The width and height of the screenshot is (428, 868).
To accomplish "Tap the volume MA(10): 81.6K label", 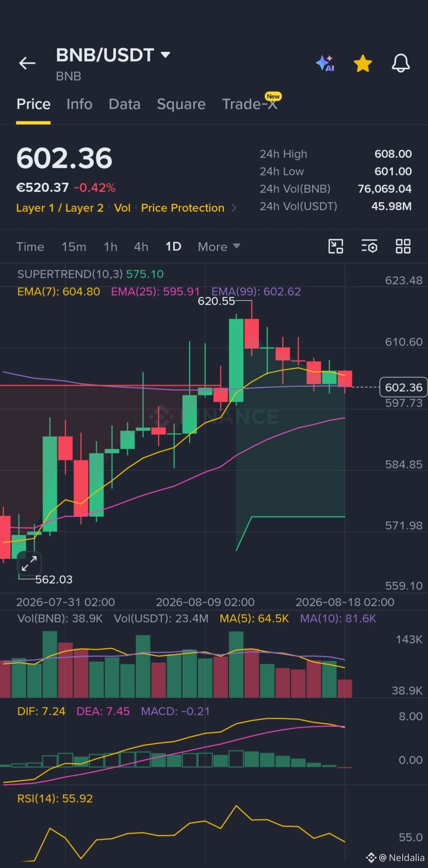I will [338, 618].
